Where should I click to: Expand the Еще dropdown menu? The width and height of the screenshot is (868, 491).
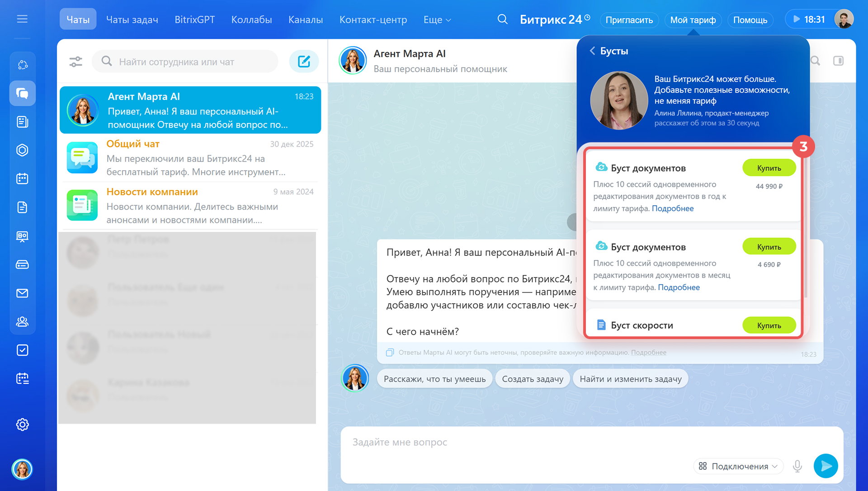pyautogui.click(x=437, y=20)
